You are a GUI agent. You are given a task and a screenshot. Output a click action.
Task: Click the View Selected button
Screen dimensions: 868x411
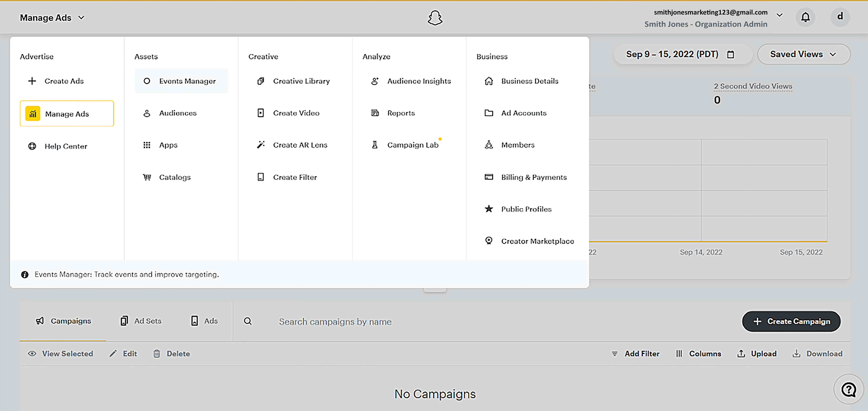(x=61, y=353)
